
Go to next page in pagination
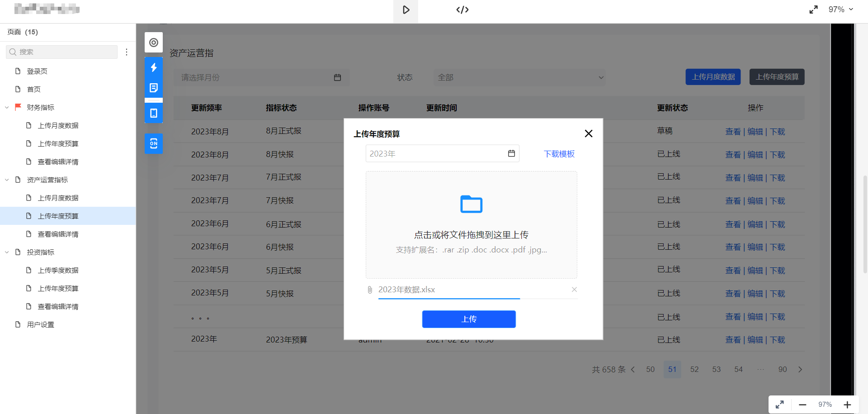pyautogui.click(x=800, y=370)
